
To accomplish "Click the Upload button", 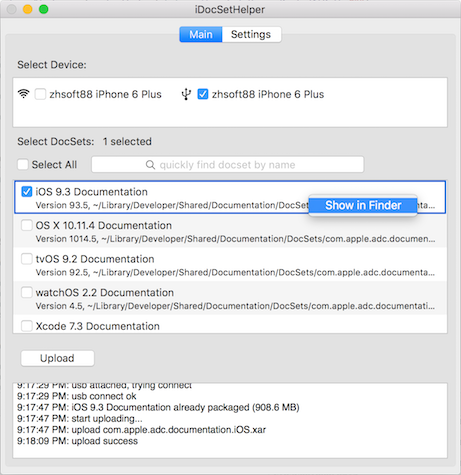I will pyautogui.click(x=57, y=358).
